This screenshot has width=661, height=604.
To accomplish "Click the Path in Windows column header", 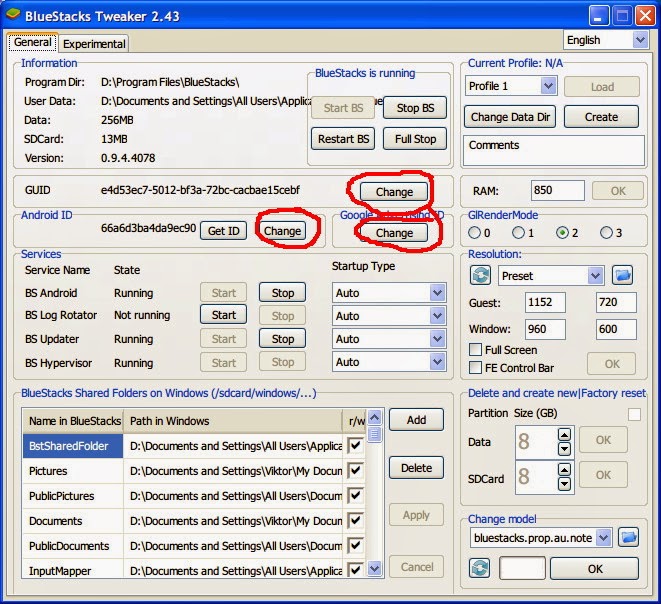I will [x=233, y=421].
